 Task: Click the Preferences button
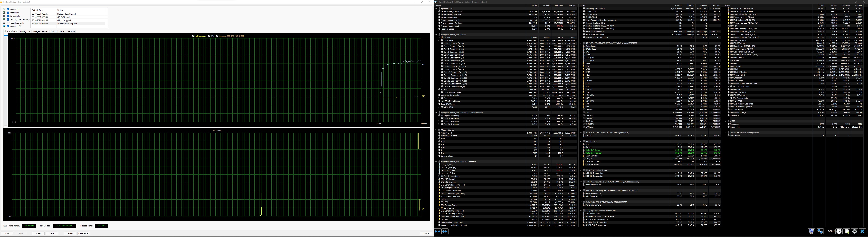(84, 233)
